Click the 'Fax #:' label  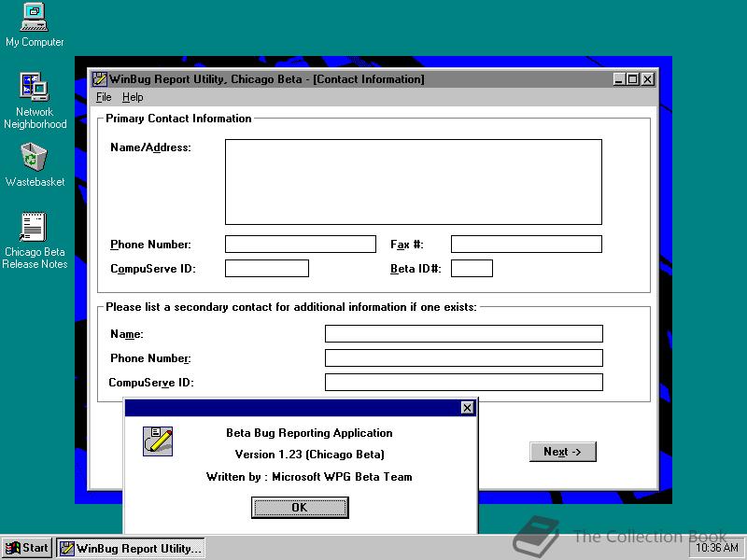pyautogui.click(x=407, y=245)
